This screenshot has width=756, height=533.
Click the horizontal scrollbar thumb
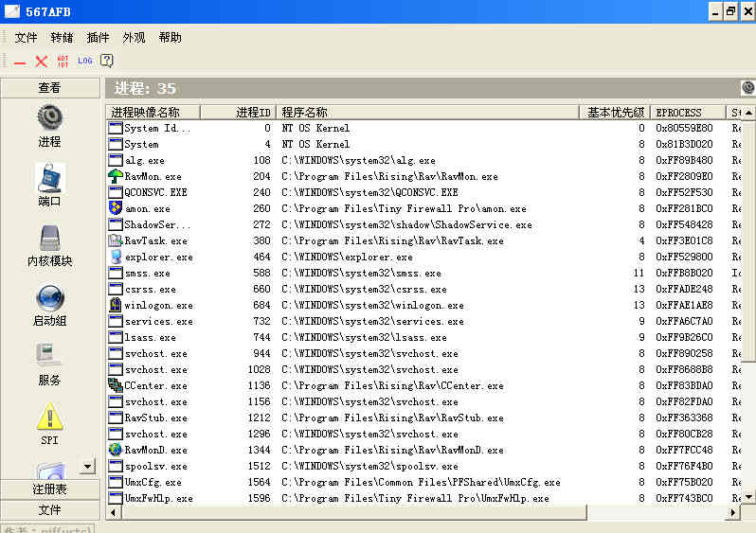click(x=353, y=512)
